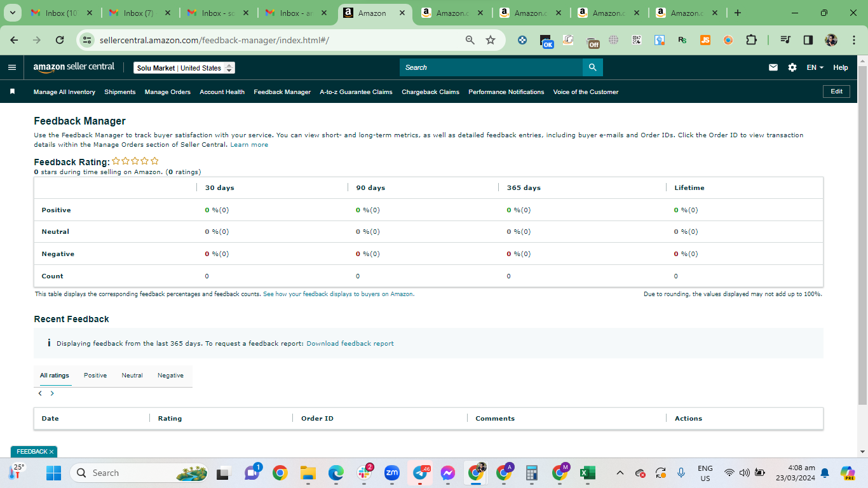
Task: Switch to the Inbox (7) Gmail tab
Action: pyautogui.click(x=139, y=13)
